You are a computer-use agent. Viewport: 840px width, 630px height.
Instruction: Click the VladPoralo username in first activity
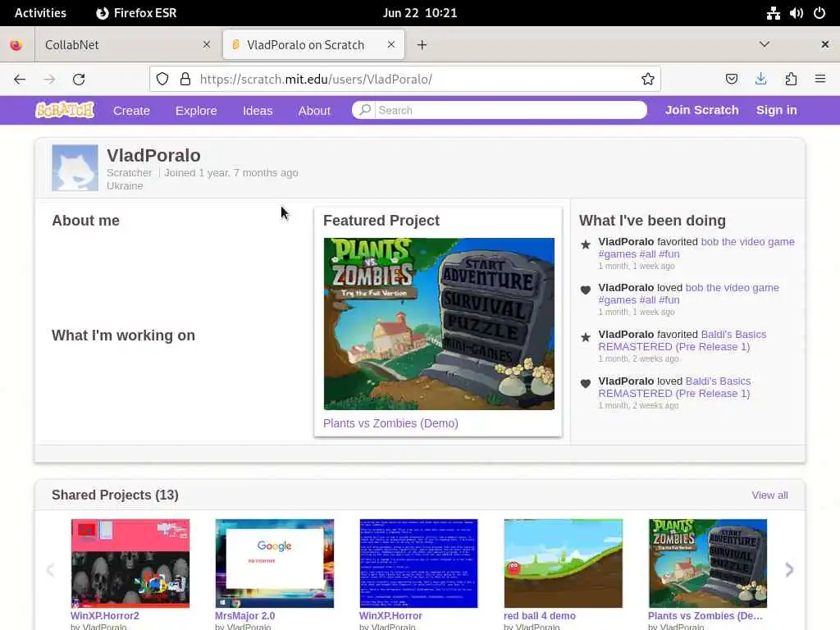point(626,242)
